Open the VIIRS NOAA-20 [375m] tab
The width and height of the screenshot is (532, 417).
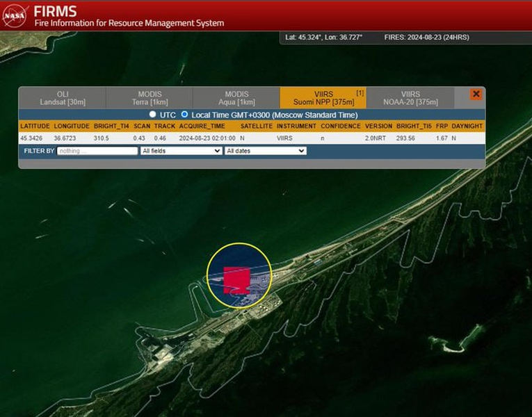(410, 98)
